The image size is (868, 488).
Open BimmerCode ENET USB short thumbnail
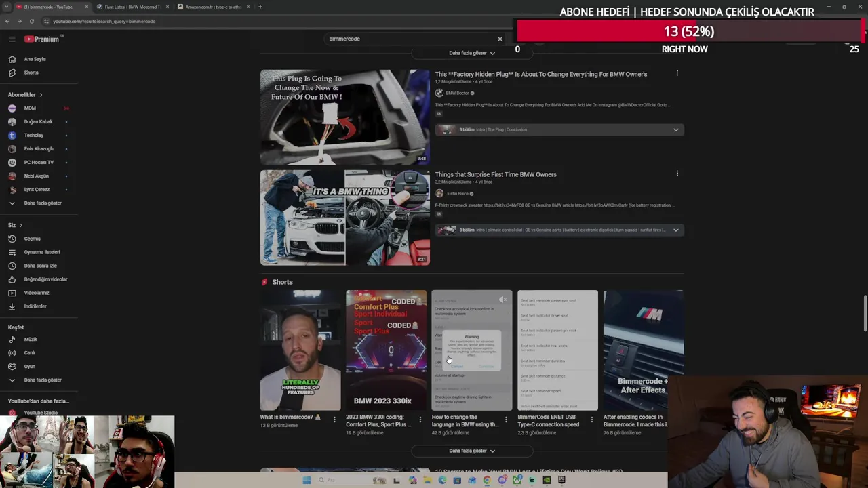pyautogui.click(x=557, y=350)
